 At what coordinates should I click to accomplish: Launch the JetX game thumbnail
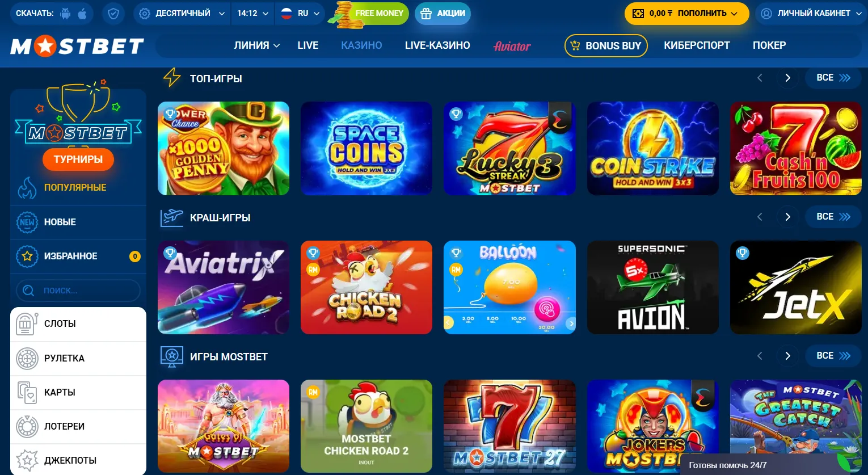point(796,287)
